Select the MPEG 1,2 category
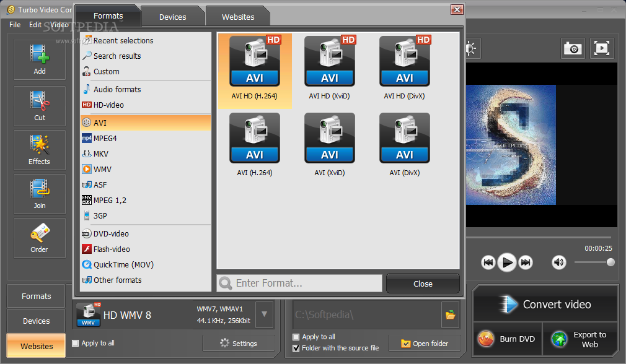 pos(145,201)
